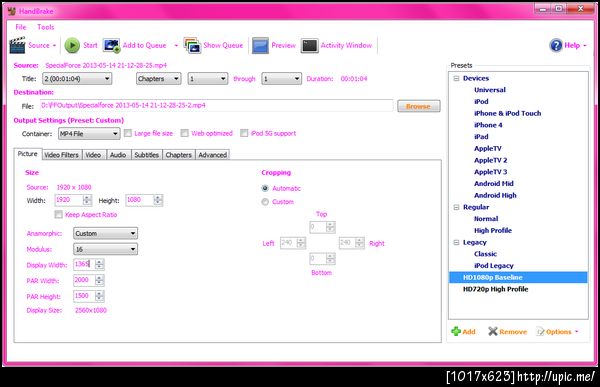Screen dimensions: 600x387
Task: Open the Title dropdown
Action: [x=77, y=79]
